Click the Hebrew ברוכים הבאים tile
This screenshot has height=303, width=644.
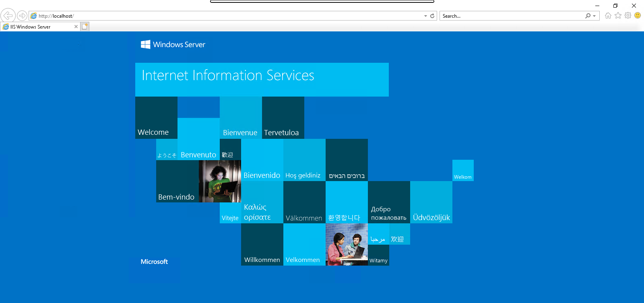tap(347, 160)
